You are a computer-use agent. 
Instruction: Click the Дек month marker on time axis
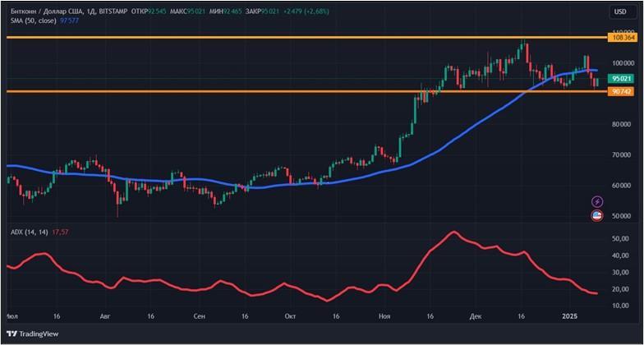[x=476, y=315]
